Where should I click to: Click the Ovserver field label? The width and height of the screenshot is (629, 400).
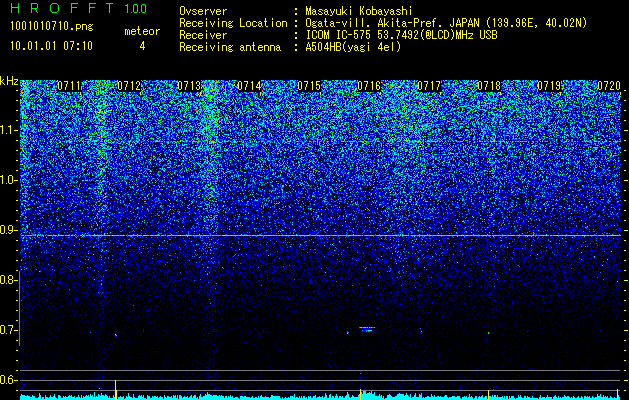pos(203,11)
